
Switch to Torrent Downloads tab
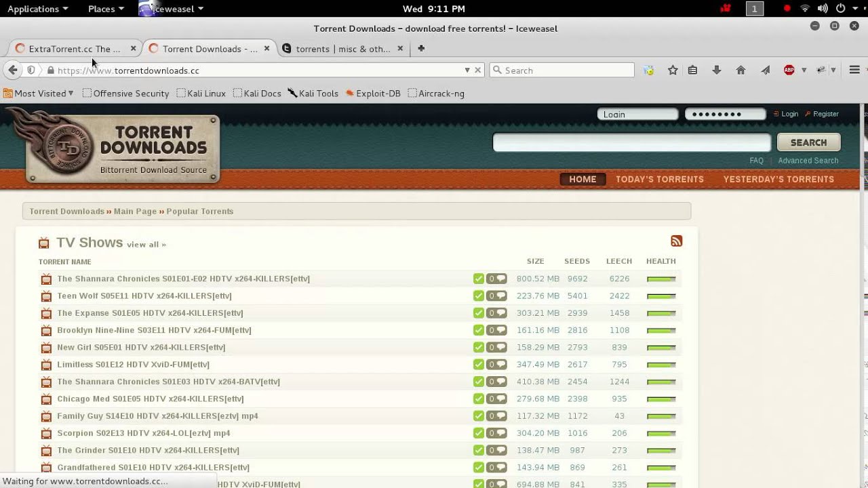click(209, 48)
